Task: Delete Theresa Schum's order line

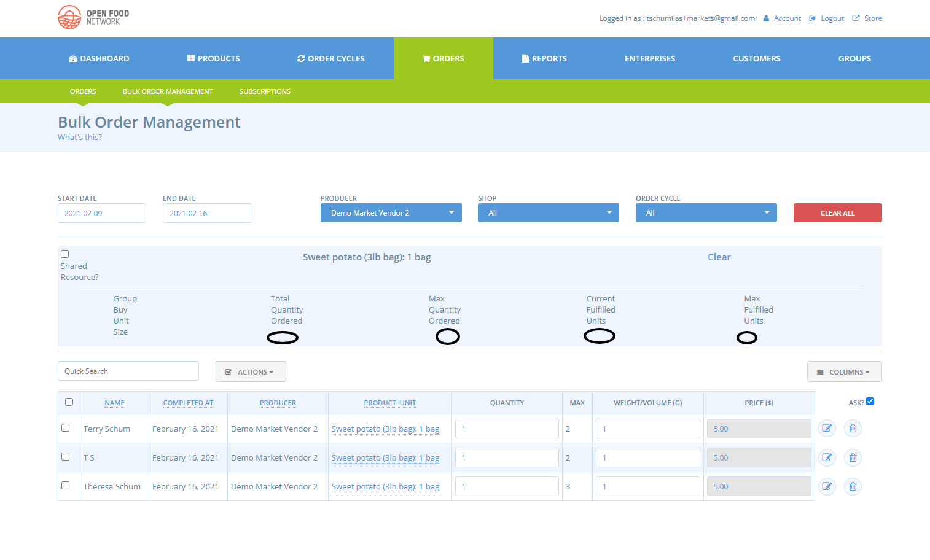Action: pyautogui.click(x=853, y=486)
